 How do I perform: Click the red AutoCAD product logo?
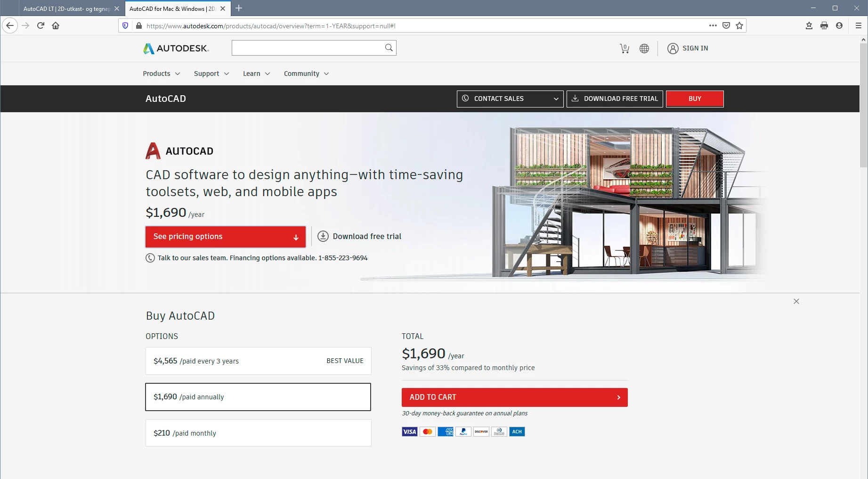[x=153, y=151]
